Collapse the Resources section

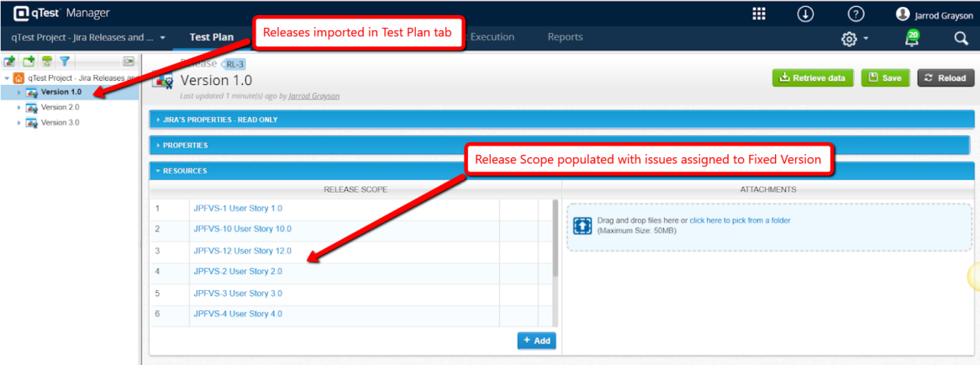[x=561, y=171]
